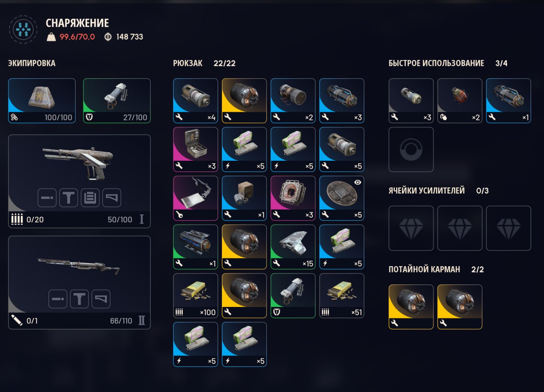The height and width of the screenshot is (392, 544).
Task: Click the metal scrap item ×15
Action: pyautogui.click(x=293, y=247)
